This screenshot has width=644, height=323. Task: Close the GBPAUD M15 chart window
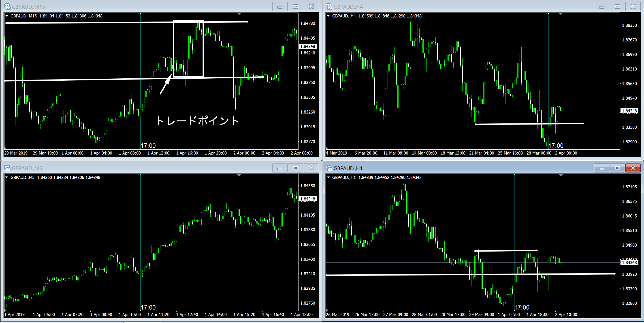click(x=311, y=6)
